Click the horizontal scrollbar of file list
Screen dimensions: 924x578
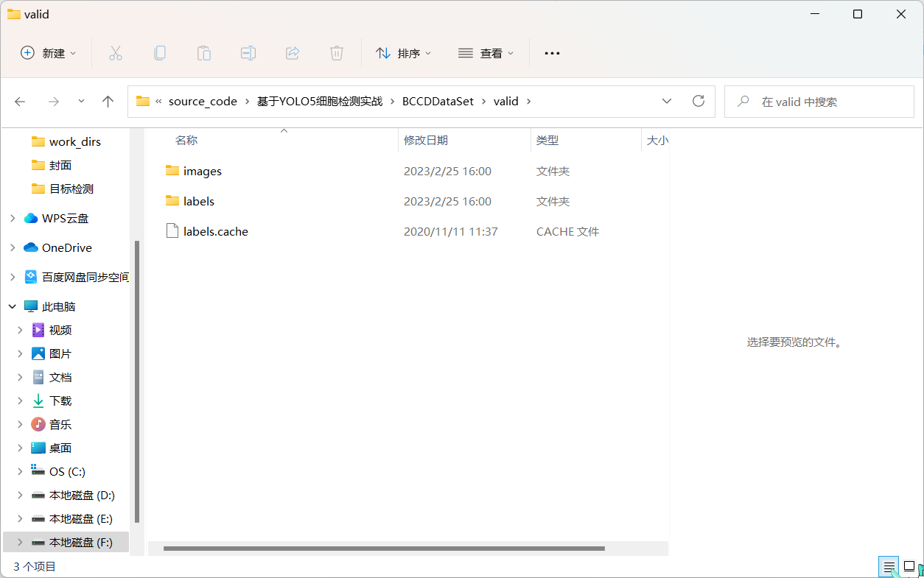click(384, 549)
